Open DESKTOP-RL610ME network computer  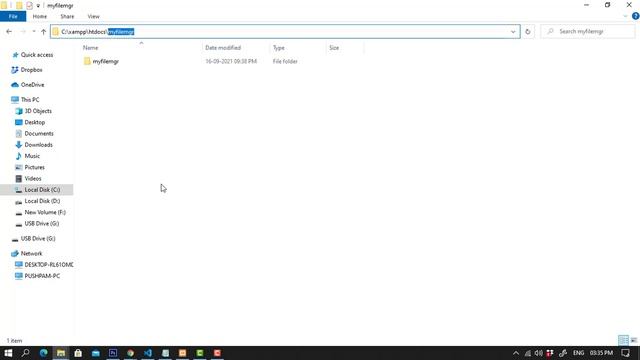(x=49, y=265)
